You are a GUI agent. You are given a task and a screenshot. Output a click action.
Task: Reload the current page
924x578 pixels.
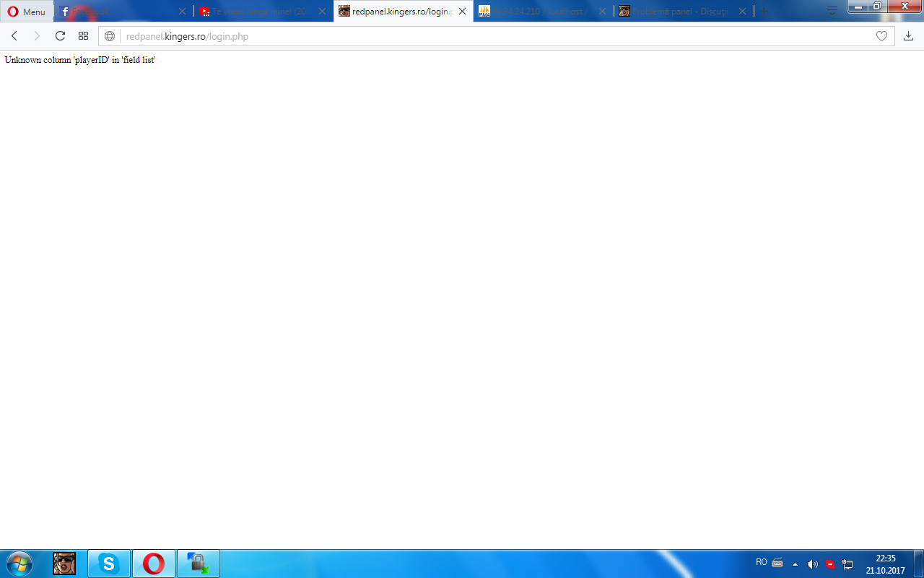[x=60, y=36]
